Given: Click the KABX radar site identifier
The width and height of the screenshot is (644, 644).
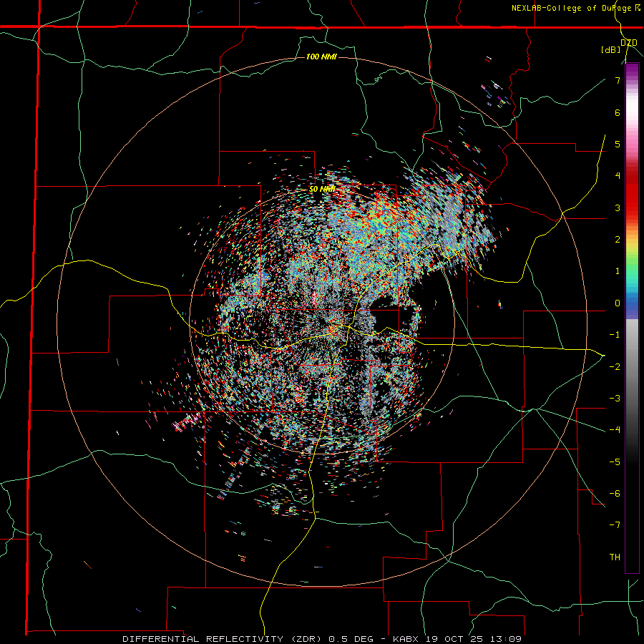Looking at the screenshot, I should [407, 639].
